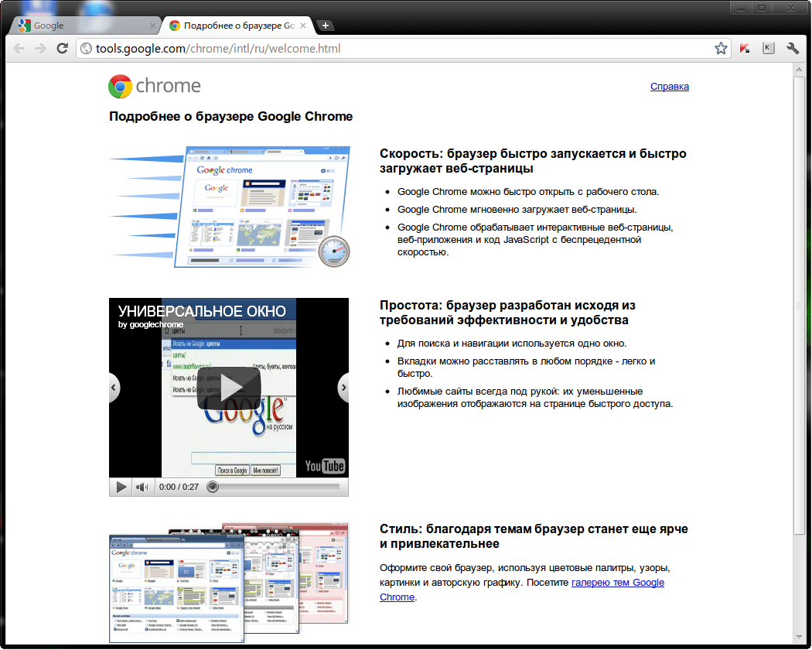This screenshot has height=650, width=812.
Task: Toggle the bookmark star for this page
Action: coord(721,47)
